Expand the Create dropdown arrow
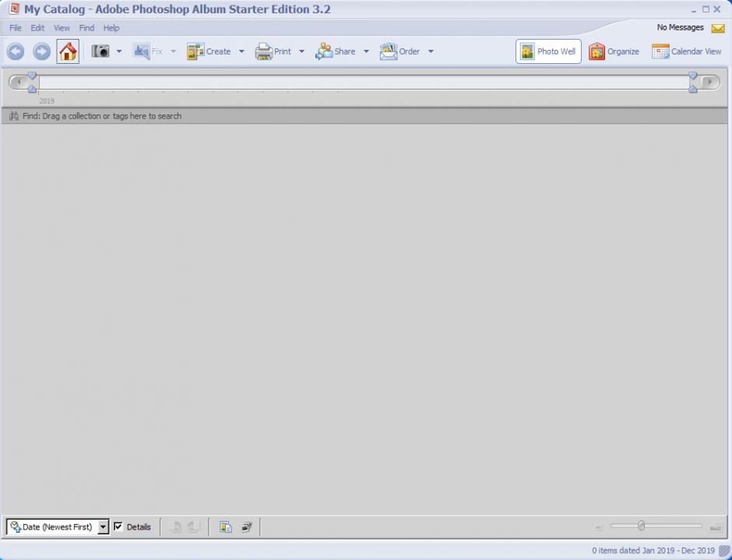The width and height of the screenshot is (732, 560). pos(241,52)
